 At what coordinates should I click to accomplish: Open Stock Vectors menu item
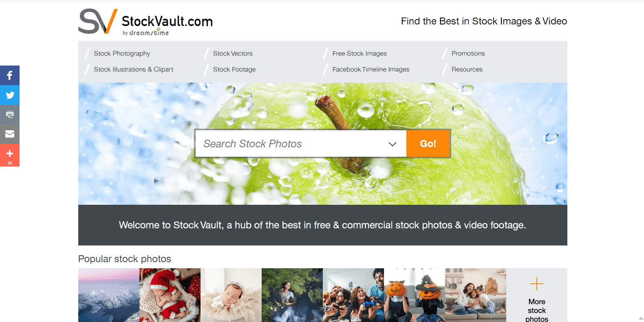[233, 53]
